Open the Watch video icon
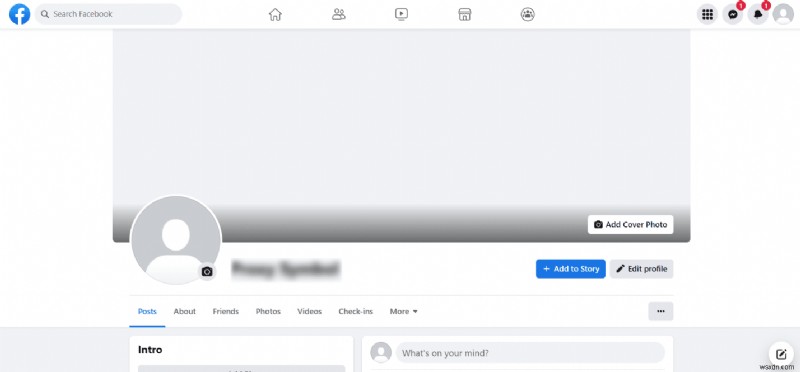This screenshot has height=372, width=800. tap(402, 14)
